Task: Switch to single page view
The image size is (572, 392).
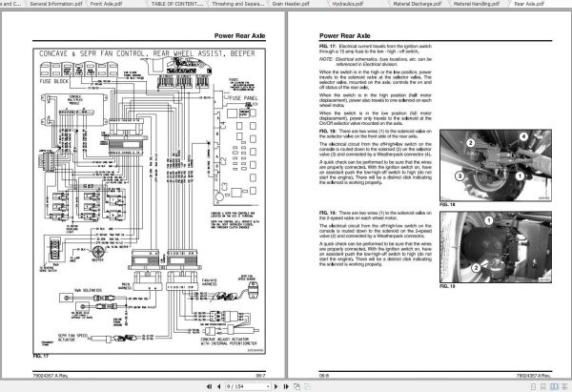Action: tap(533, 386)
